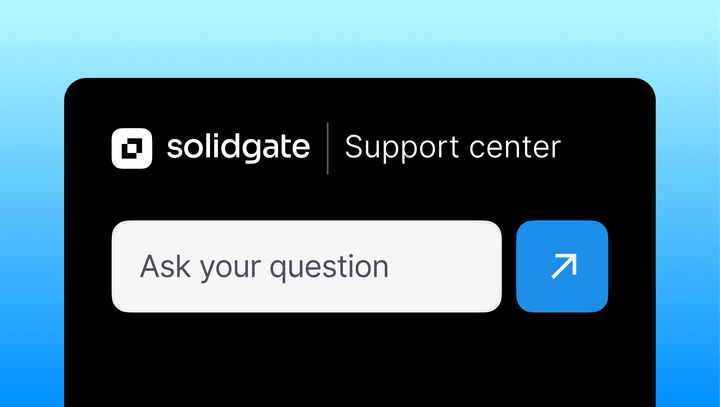Click the "Support center" title
The image size is (720, 407).
pos(452,148)
